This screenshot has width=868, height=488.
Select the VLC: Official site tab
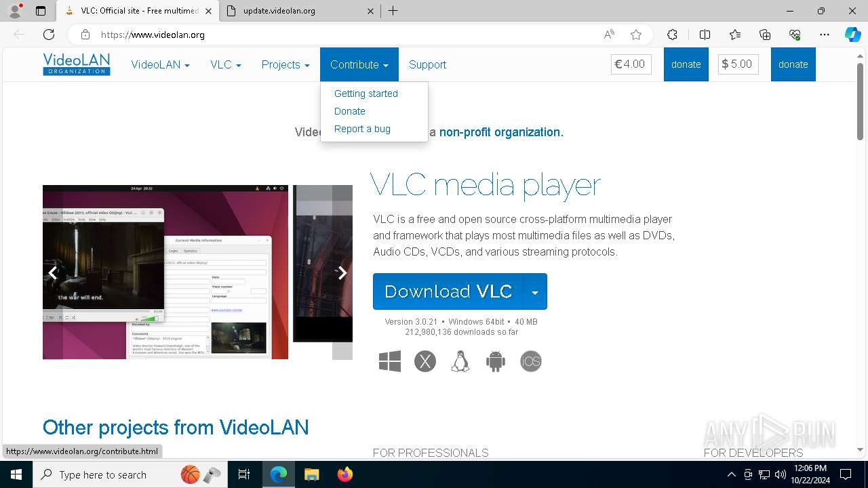point(138,11)
